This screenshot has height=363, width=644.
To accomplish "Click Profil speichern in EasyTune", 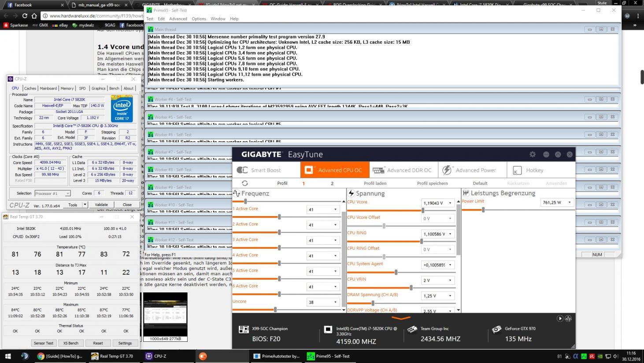I will coord(432,183).
